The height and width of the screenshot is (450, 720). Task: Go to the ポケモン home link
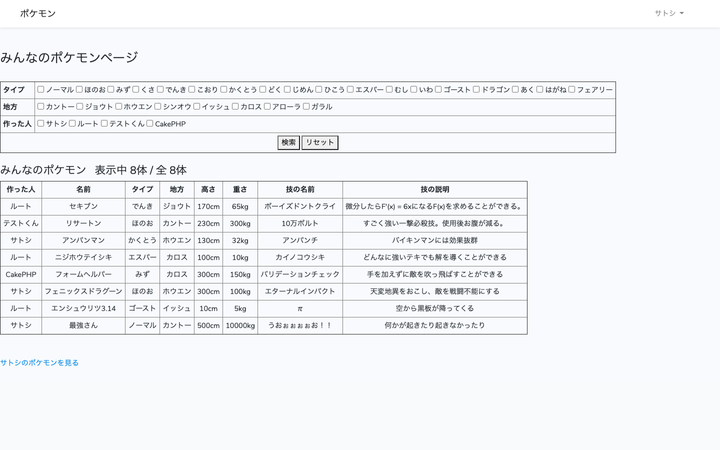pos(38,13)
